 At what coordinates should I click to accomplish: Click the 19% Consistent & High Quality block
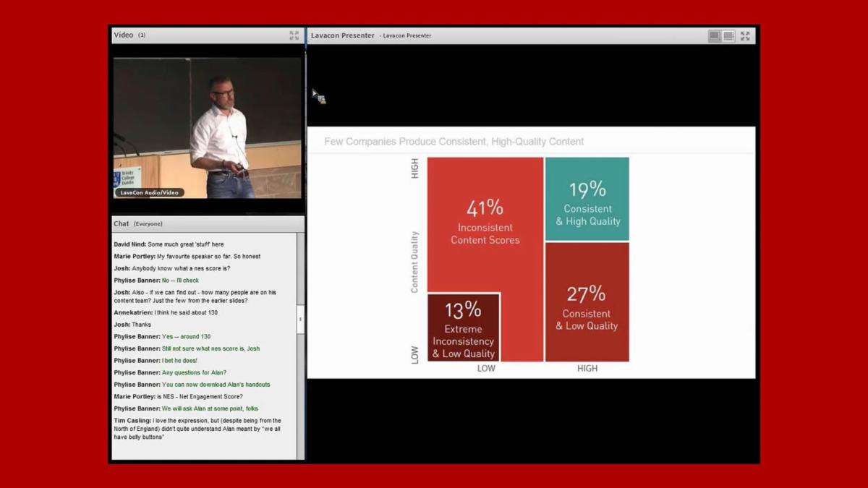tap(587, 199)
